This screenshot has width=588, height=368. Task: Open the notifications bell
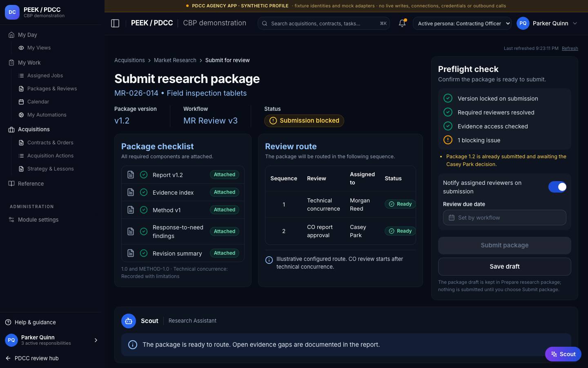[x=402, y=23]
